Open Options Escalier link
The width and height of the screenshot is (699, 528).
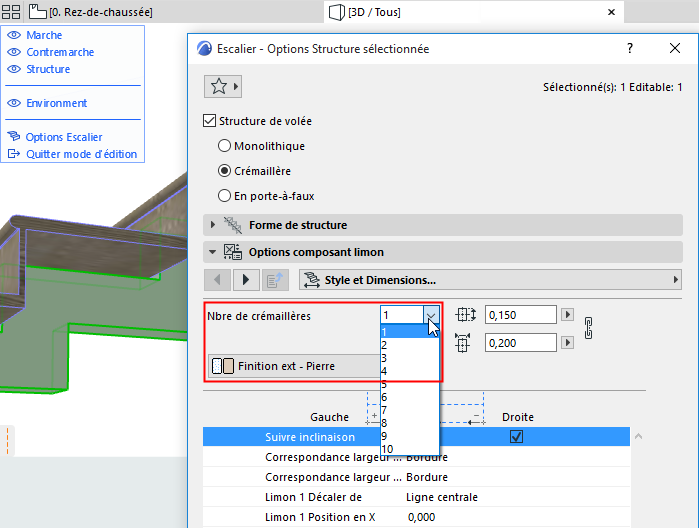[x=64, y=137]
